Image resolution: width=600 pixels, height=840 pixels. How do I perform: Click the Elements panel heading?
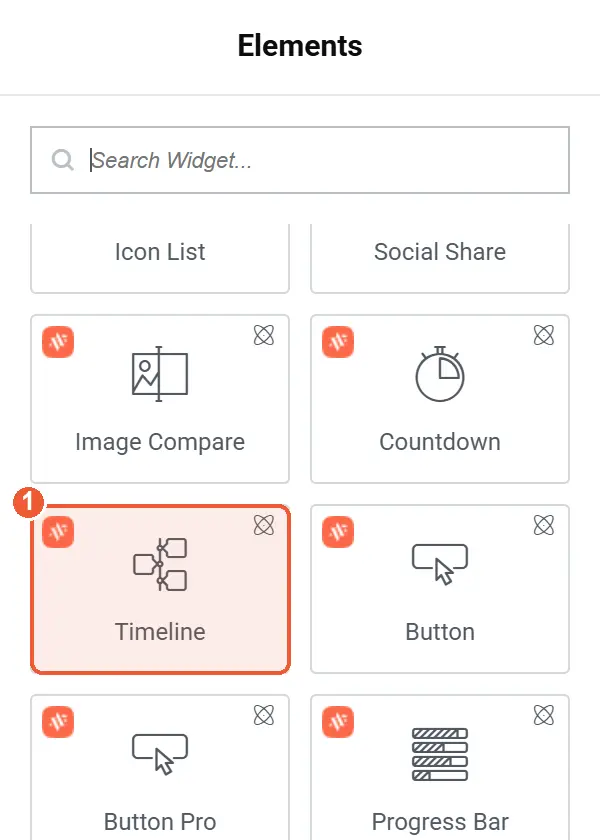[300, 46]
